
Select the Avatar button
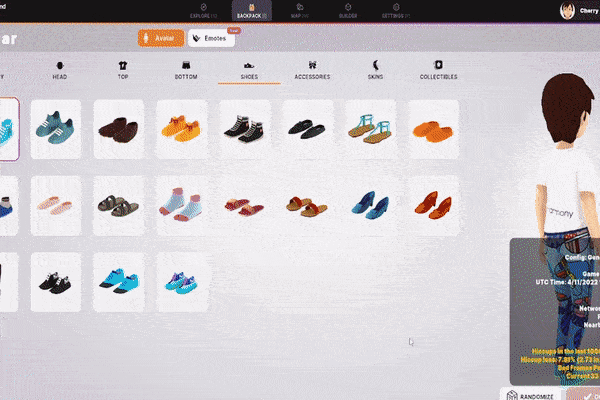(161, 38)
